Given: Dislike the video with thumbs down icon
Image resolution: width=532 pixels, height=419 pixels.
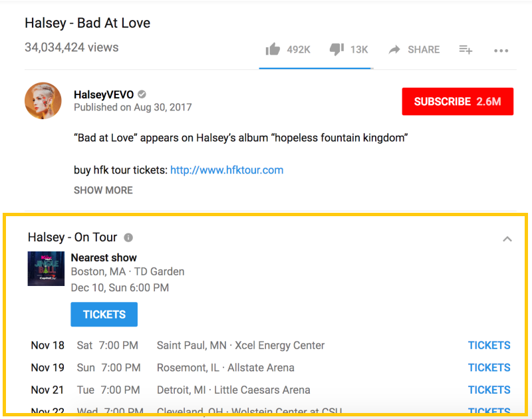Looking at the screenshot, I should (336, 49).
